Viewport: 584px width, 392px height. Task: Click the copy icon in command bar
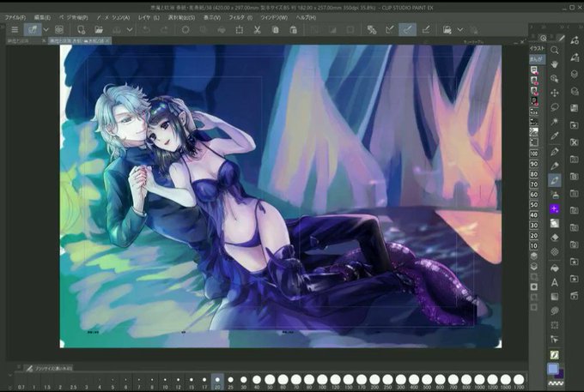275,30
